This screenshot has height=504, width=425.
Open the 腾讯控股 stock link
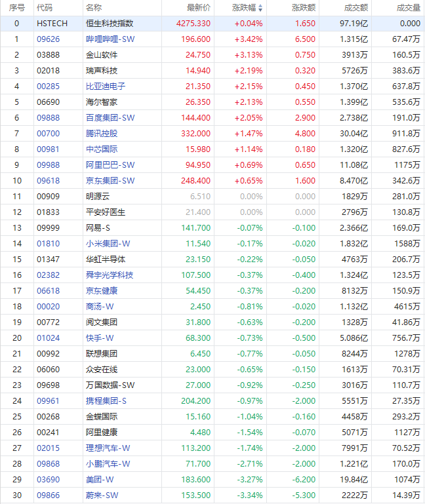click(x=102, y=134)
